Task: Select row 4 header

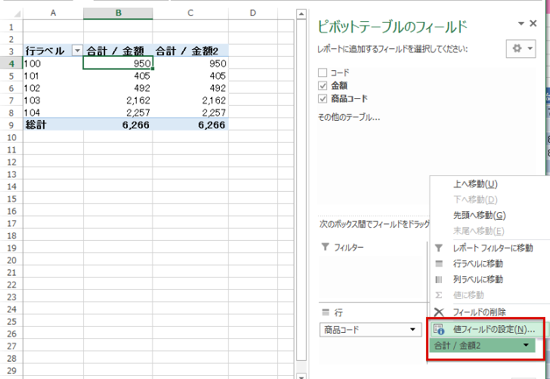Action: 11,64
